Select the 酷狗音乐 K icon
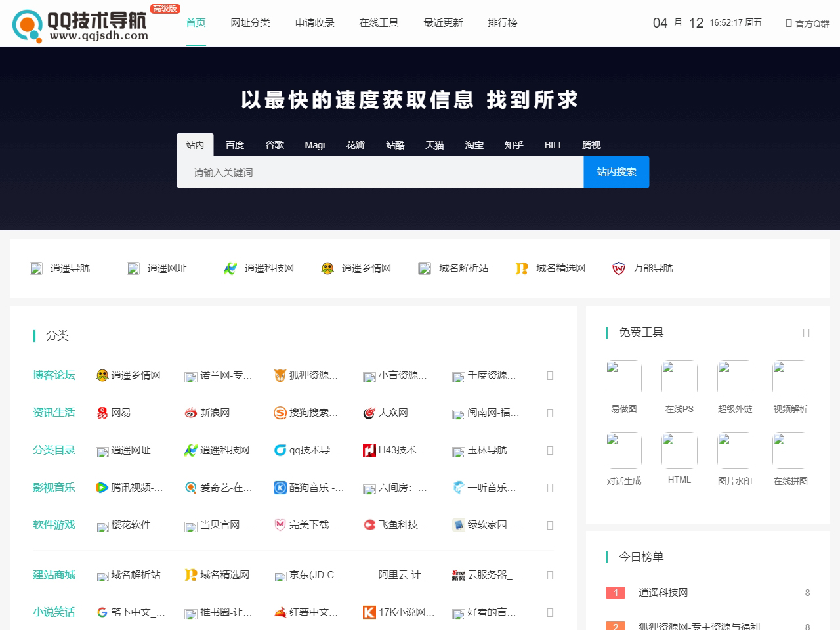 pos(280,488)
